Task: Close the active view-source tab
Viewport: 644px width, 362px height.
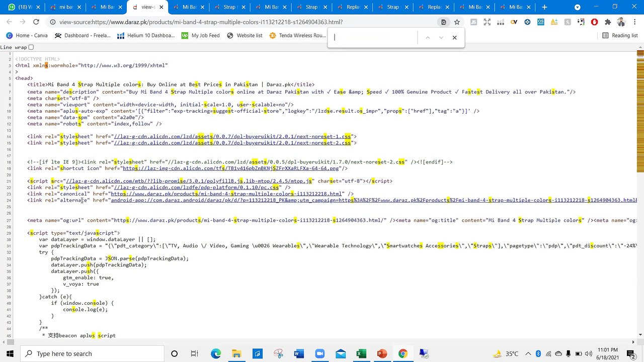Action: click(x=161, y=7)
